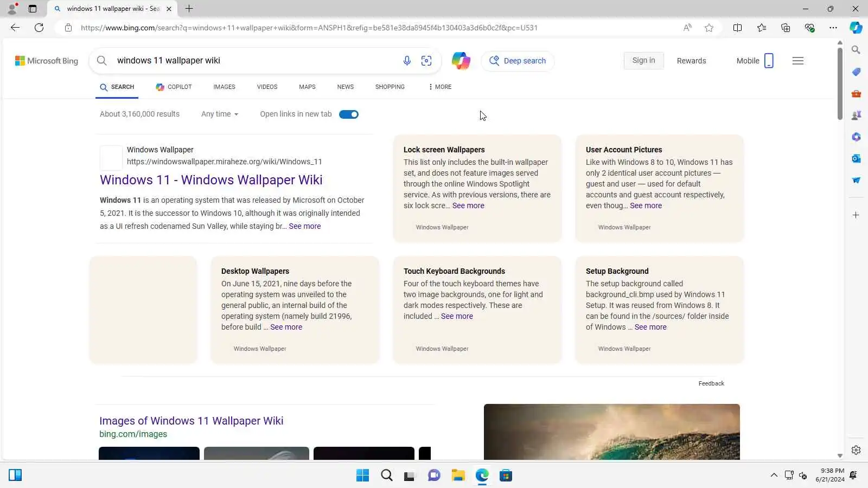Click the Microsoft Bing logo
Viewport: 868px width, 488px height.
[47, 61]
